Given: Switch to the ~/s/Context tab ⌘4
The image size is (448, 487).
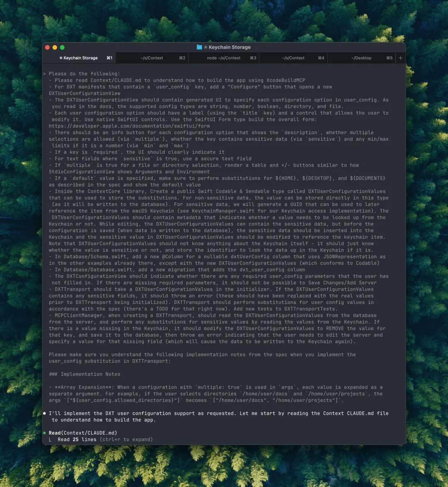Looking at the screenshot, I should (293, 58).
